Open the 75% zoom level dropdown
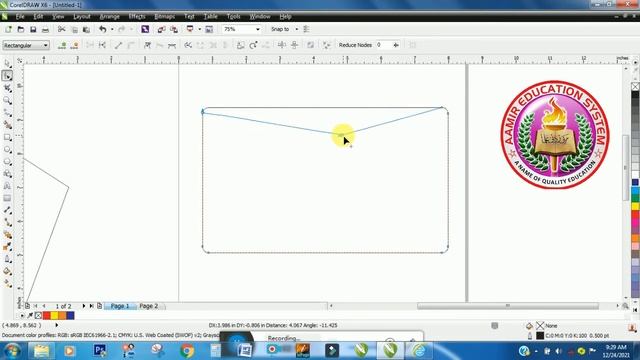 (x=258, y=29)
